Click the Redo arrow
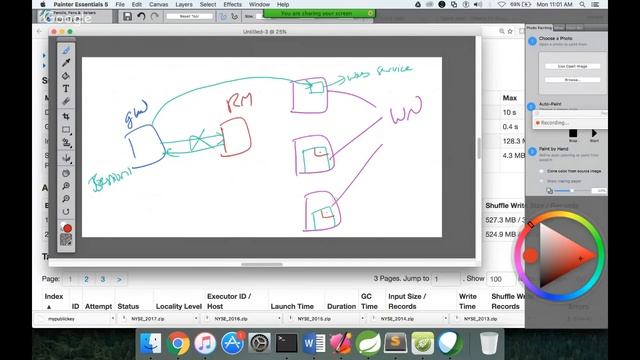The width and height of the screenshot is (640, 360). [x=155, y=16]
